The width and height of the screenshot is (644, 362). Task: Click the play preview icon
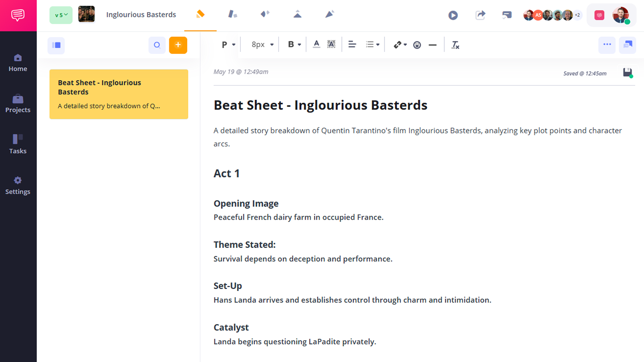tap(453, 16)
